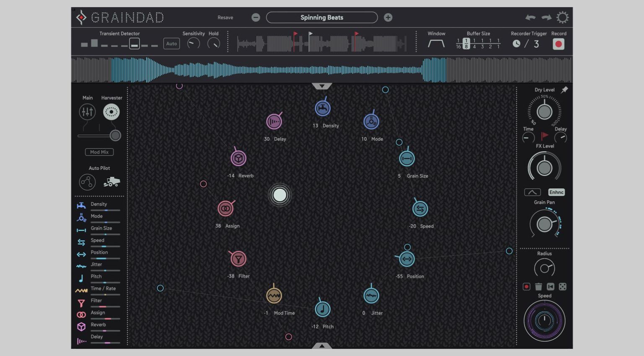Image resolution: width=644 pixels, height=356 pixels.
Task: Click the Filter funnel node
Action: [x=238, y=259]
